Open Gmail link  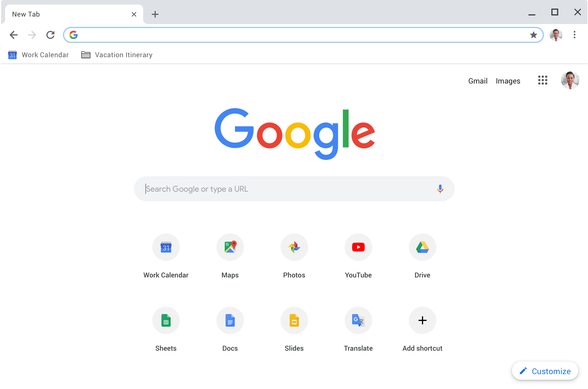(x=477, y=80)
